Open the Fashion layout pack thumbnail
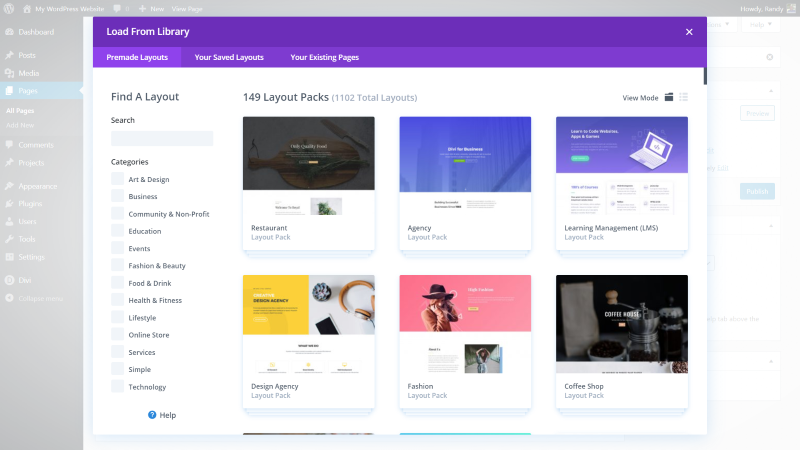The height and width of the screenshot is (450, 800). (x=465, y=324)
